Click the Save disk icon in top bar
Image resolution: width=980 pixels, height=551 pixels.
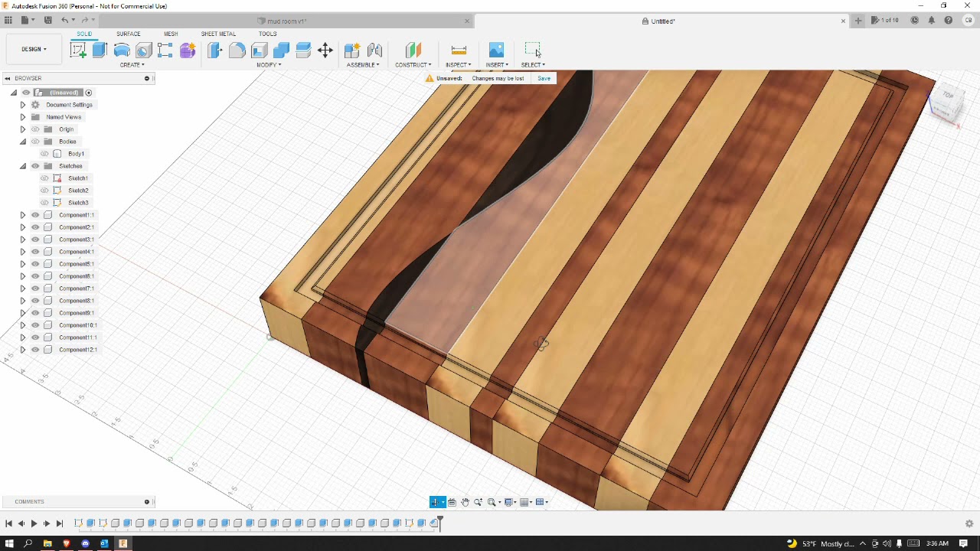pyautogui.click(x=48, y=21)
